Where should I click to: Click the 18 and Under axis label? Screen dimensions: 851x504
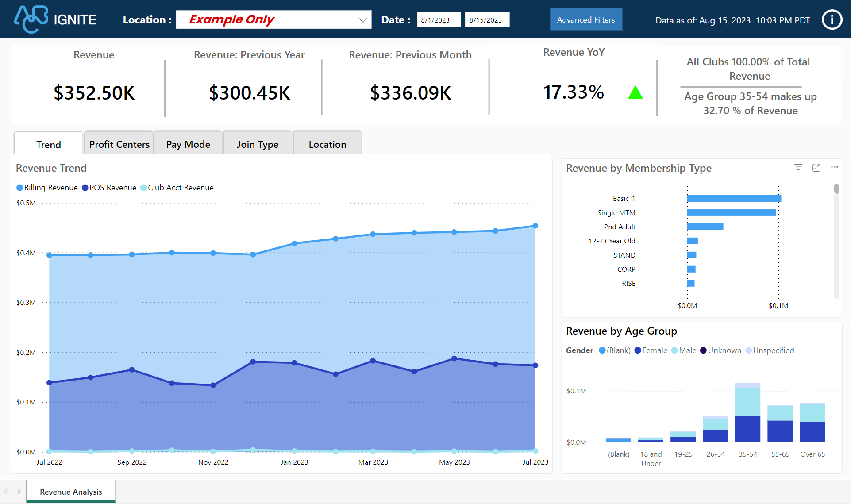(x=651, y=459)
